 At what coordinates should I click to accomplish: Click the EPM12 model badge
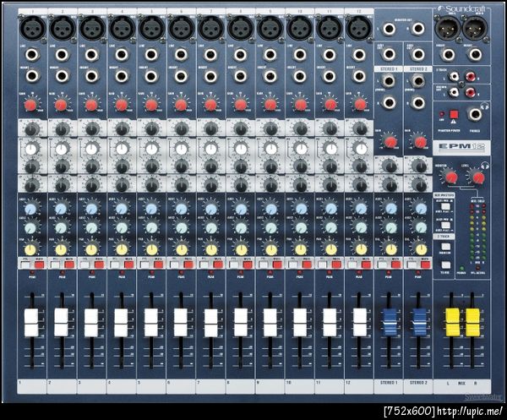point(461,146)
